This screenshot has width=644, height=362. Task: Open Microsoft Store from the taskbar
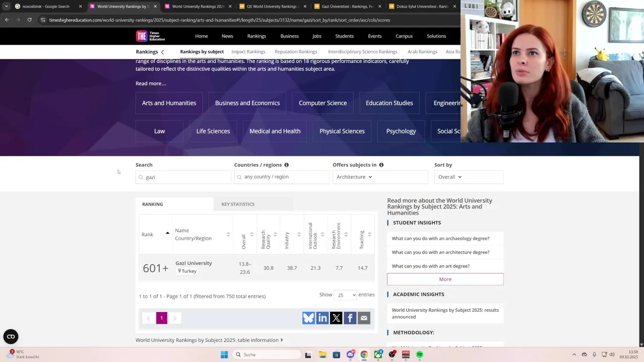coord(336,354)
